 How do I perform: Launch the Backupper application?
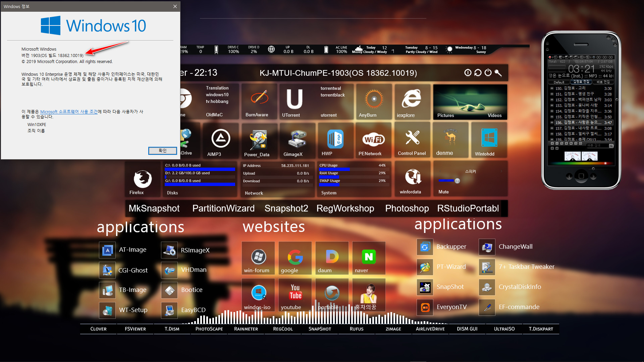click(x=425, y=247)
